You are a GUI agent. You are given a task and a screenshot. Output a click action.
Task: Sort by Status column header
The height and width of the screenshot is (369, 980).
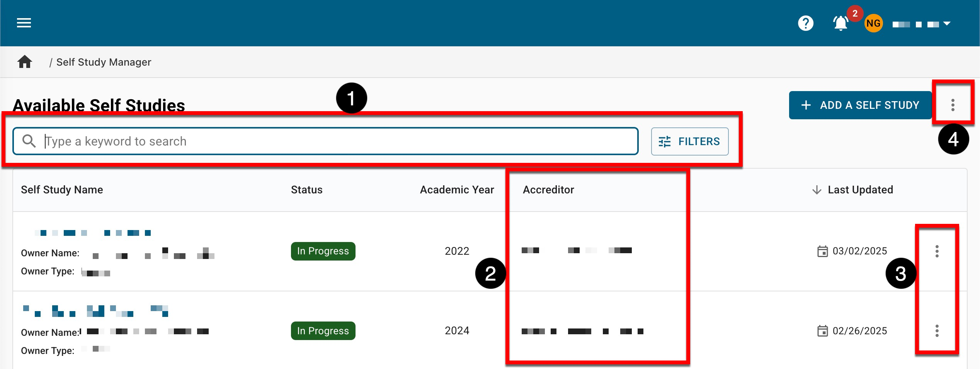click(x=306, y=190)
